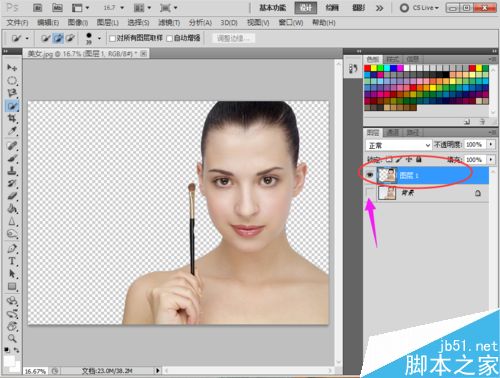Select the Eyedropper tool
Image resolution: width=500 pixels, height=378 pixels.
point(12,131)
